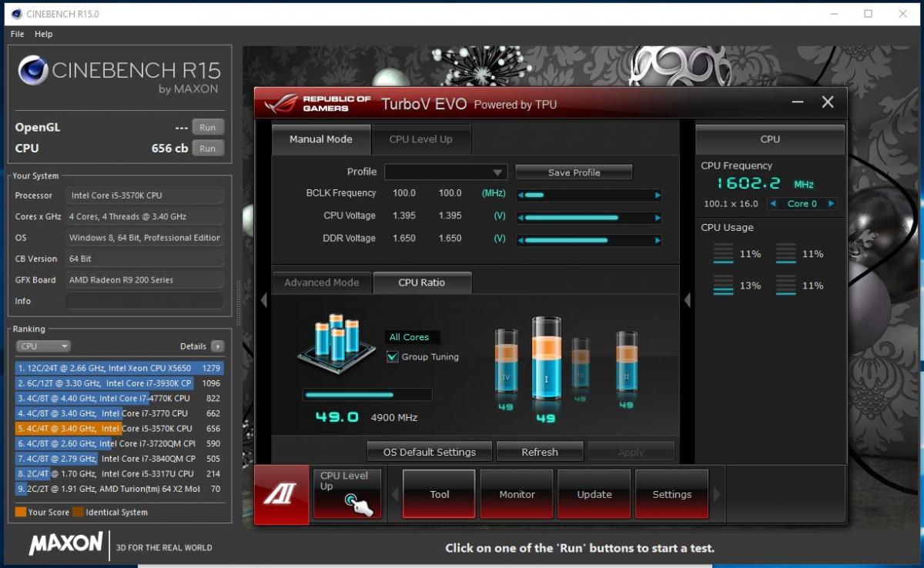
Task: Click the Info input field
Action: pyautogui.click(x=145, y=301)
